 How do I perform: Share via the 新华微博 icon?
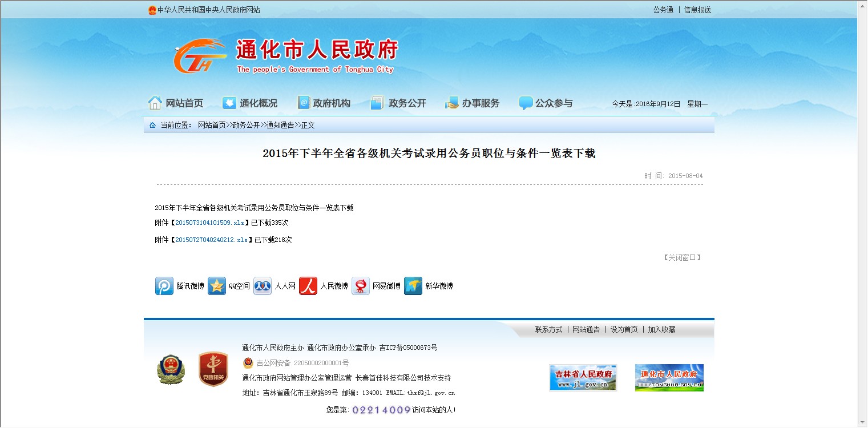pos(413,286)
